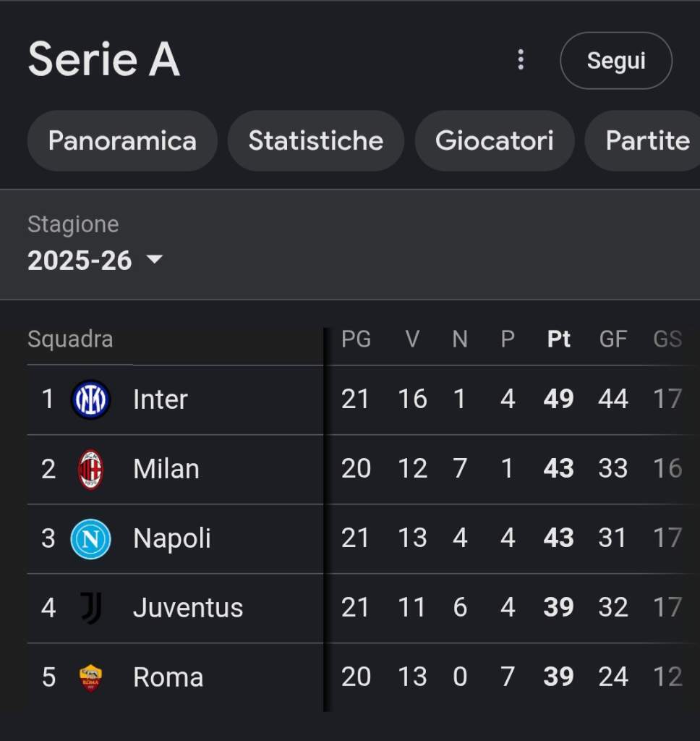Open the Inter team name link
The height and width of the screenshot is (741, 700).
(x=161, y=399)
